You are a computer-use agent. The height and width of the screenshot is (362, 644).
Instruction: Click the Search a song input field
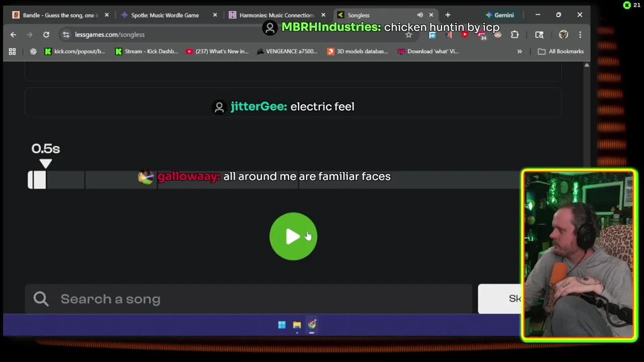pos(249,299)
